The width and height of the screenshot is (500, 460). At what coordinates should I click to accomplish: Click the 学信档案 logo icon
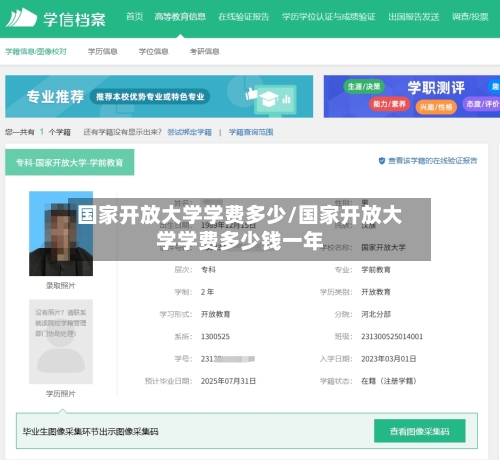click(x=21, y=18)
